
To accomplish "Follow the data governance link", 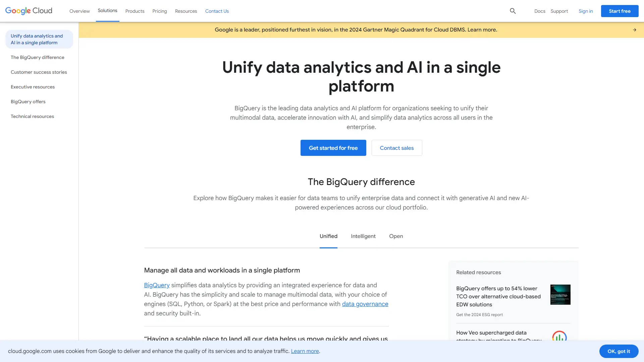I will pos(365,304).
